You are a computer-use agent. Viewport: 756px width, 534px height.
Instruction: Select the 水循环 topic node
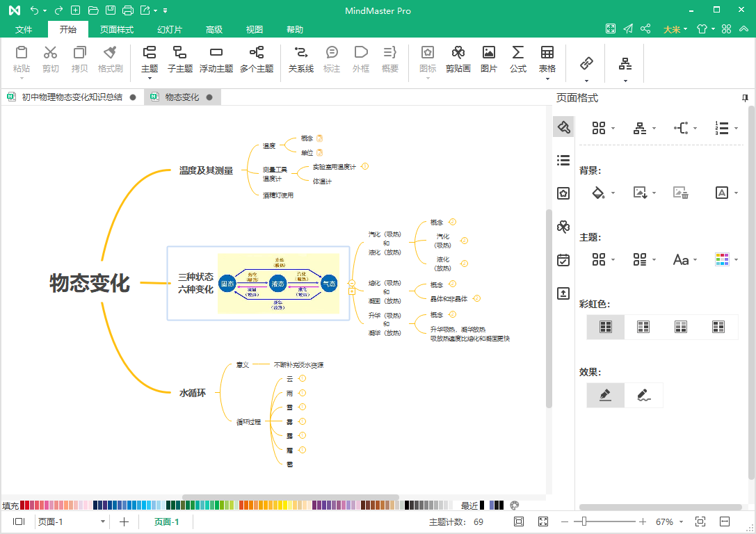point(193,393)
